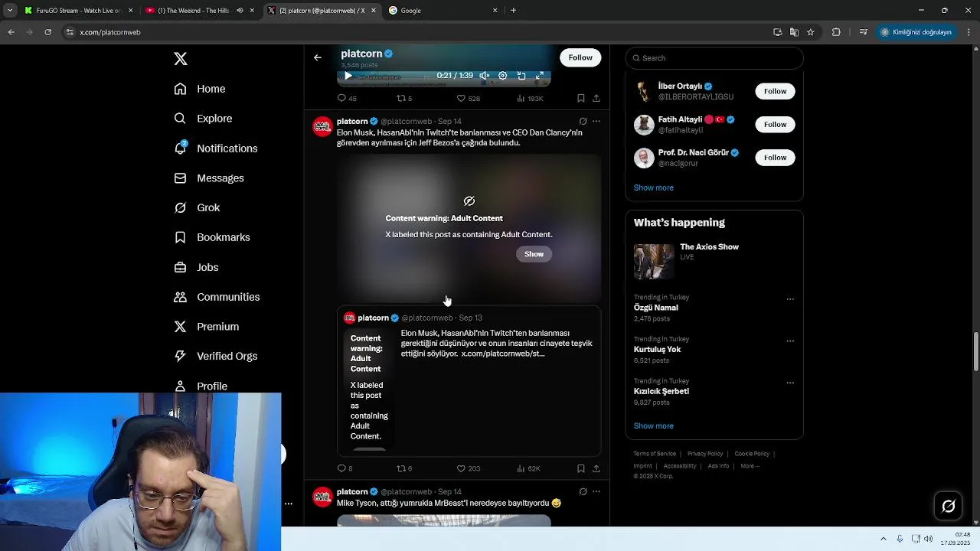
Task: Mute The Weeknd tab audio
Action: pyautogui.click(x=240, y=11)
